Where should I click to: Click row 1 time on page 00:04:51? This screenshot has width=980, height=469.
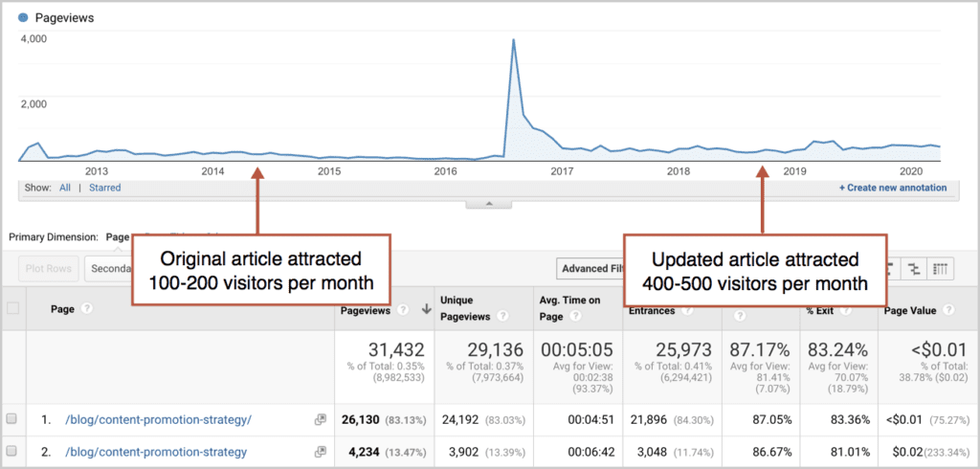pos(590,420)
